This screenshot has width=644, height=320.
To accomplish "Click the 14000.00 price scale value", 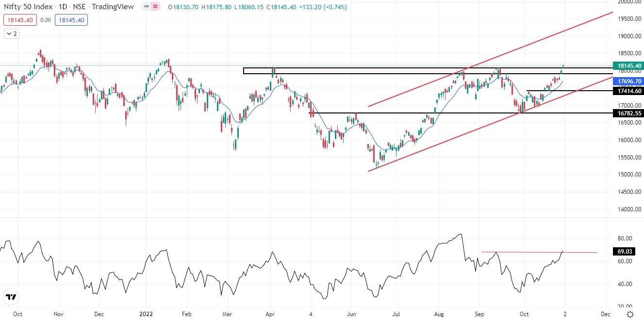I will pyautogui.click(x=628, y=209).
